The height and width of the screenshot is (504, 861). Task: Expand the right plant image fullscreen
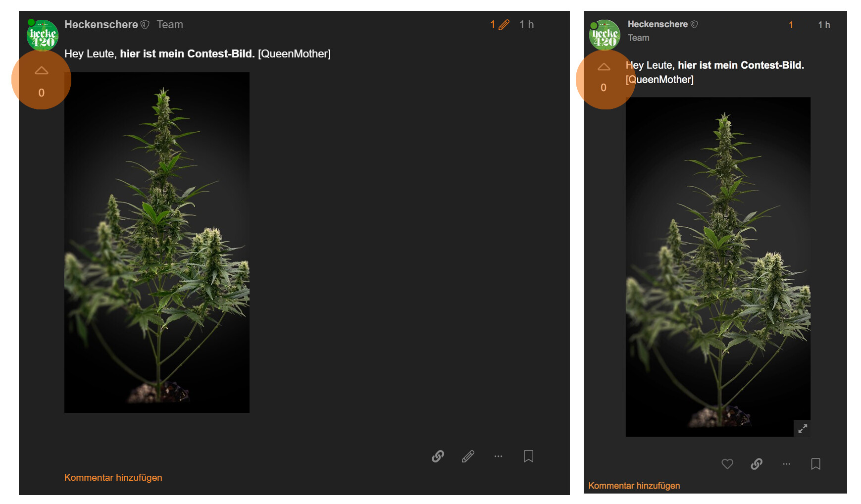[x=803, y=428]
